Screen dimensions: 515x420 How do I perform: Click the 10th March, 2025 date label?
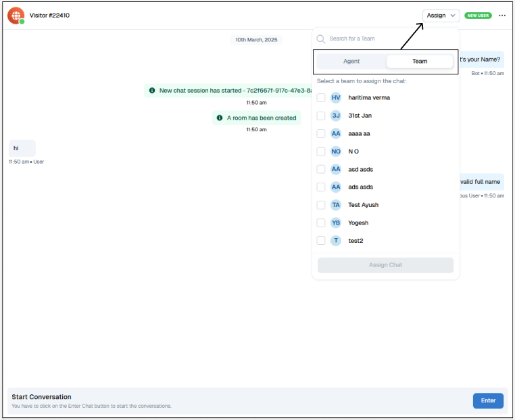point(256,40)
